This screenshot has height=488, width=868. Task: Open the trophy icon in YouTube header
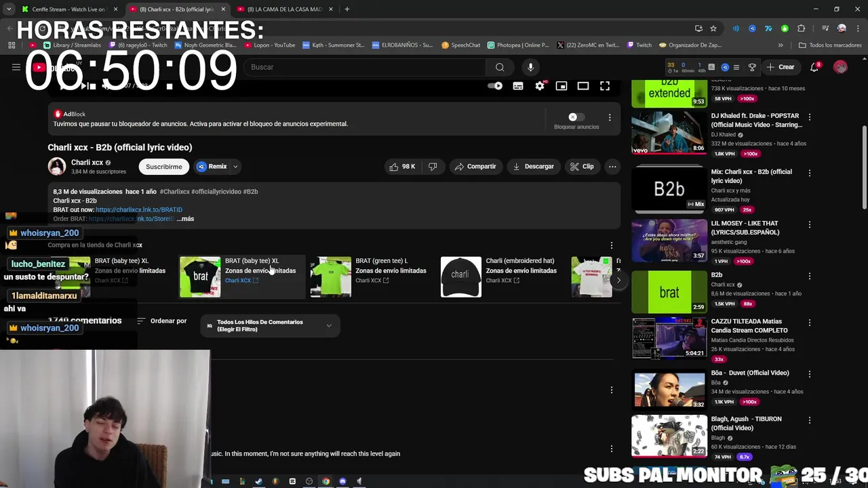pos(752,67)
